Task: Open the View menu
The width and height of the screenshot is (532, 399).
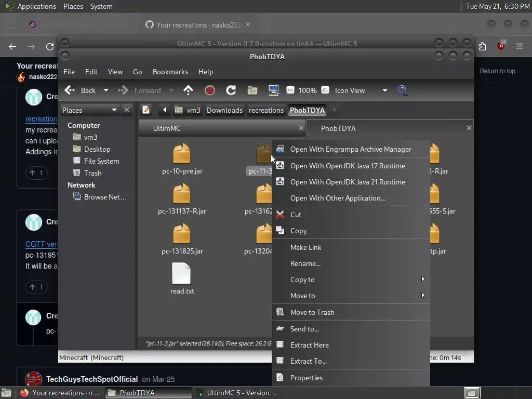Action: click(x=115, y=72)
